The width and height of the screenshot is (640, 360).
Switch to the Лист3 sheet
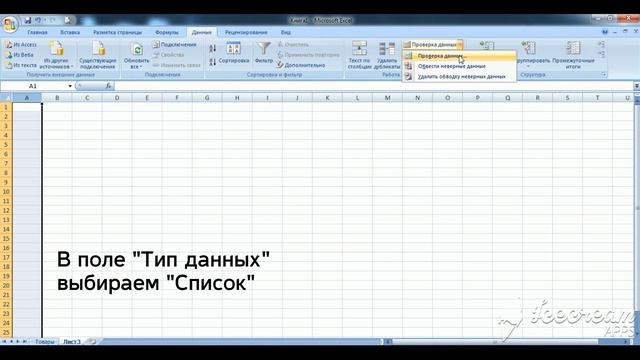[x=72, y=341]
